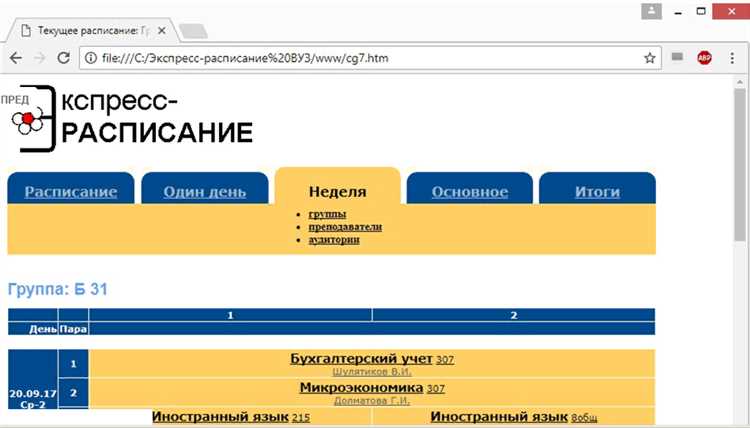Open a new browser tab
The width and height of the screenshot is (750, 428).
[x=193, y=31]
